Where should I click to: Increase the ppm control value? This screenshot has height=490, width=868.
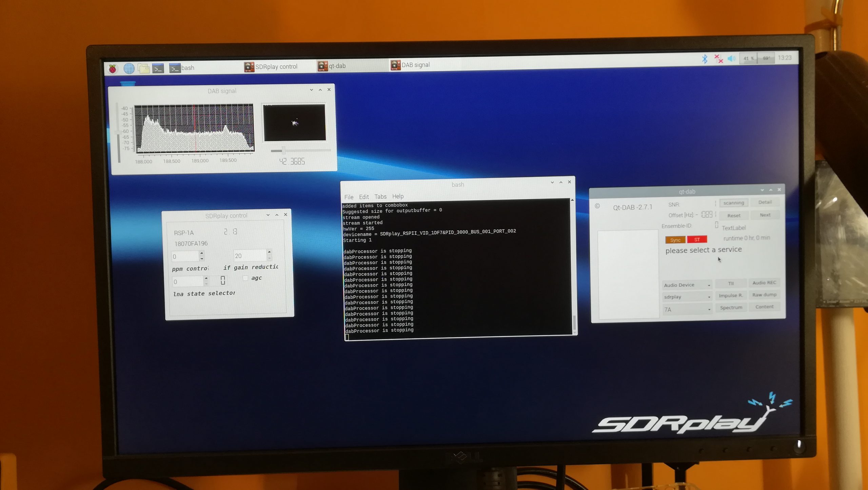click(x=202, y=253)
